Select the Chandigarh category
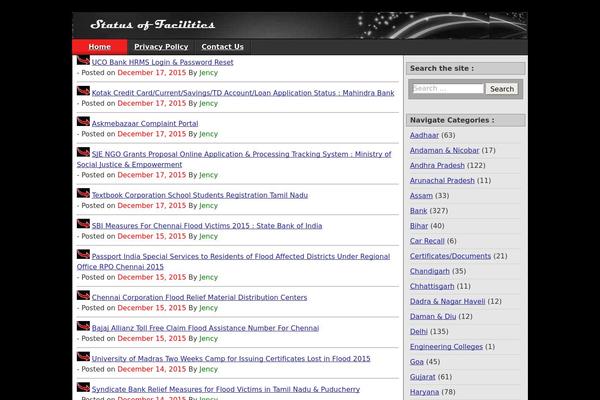600x400 pixels. click(x=430, y=271)
